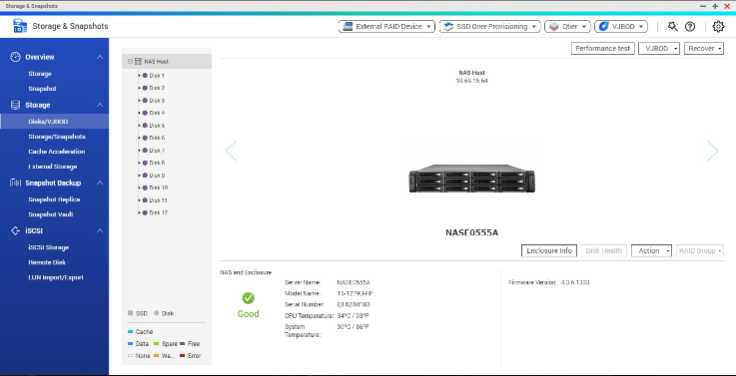Viewport: 736px width, 376px height.
Task: Expand Disk 3 in the tree
Action: pos(139,100)
